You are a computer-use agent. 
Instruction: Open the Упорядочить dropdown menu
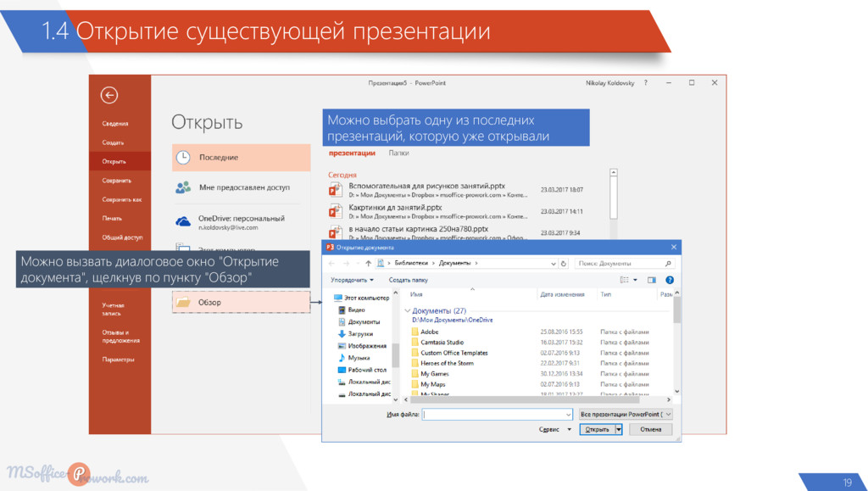click(352, 280)
